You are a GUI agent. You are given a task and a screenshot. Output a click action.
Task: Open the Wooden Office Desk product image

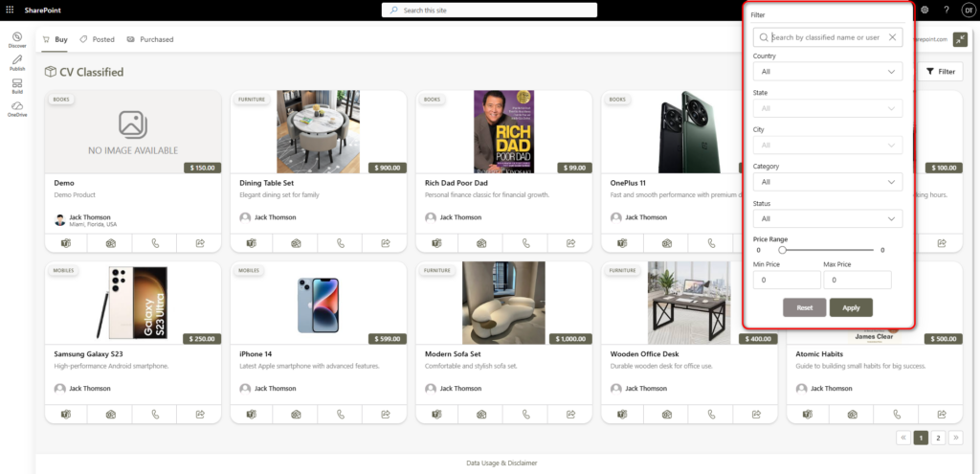[689, 303]
